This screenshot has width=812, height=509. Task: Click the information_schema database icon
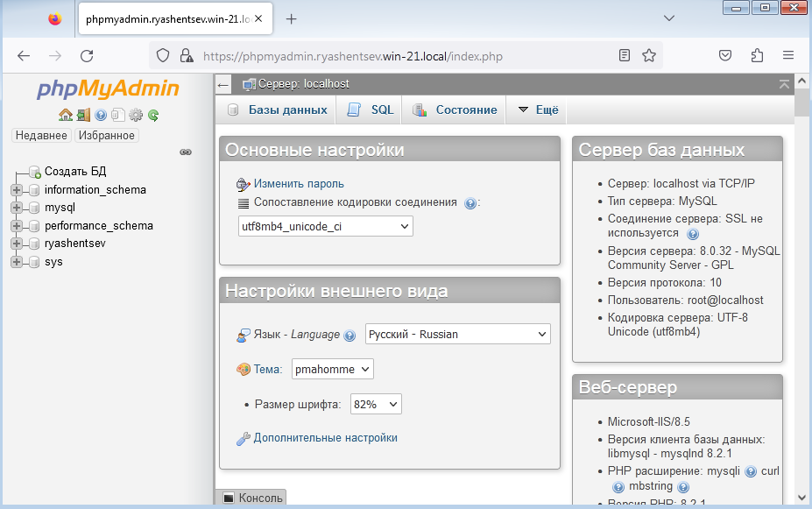tap(34, 190)
